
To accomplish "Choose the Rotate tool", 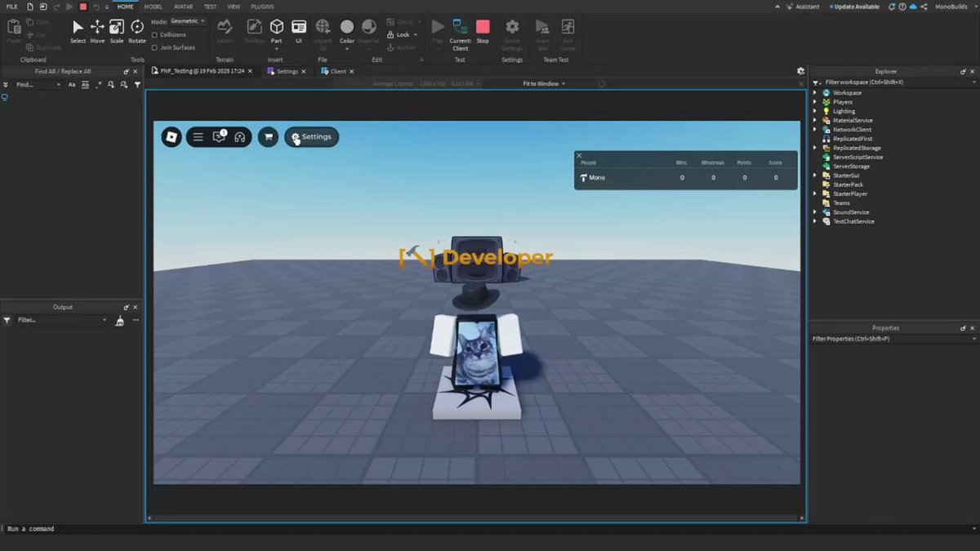I will point(137,31).
